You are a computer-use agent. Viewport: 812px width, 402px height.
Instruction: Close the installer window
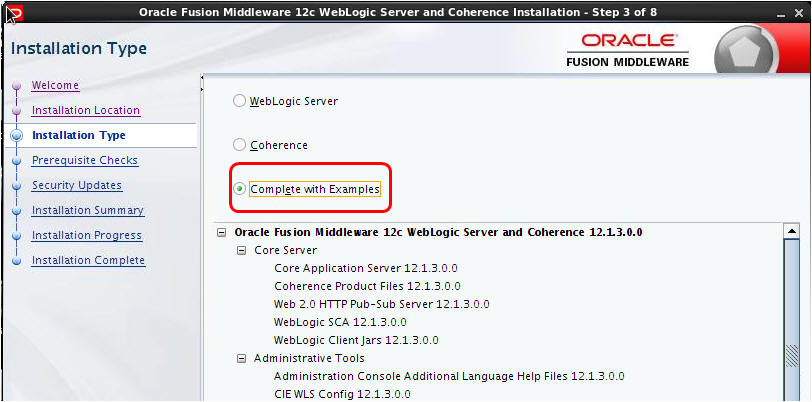(x=799, y=13)
